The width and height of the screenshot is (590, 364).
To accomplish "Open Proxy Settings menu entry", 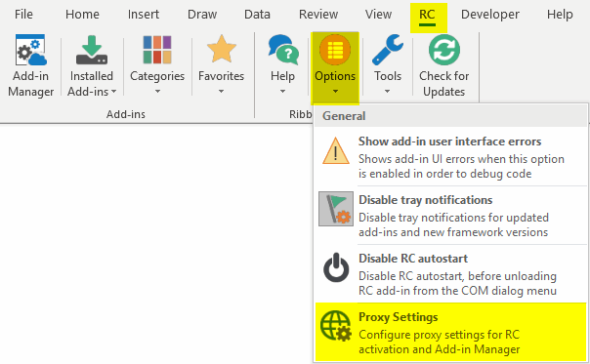I will 450,333.
